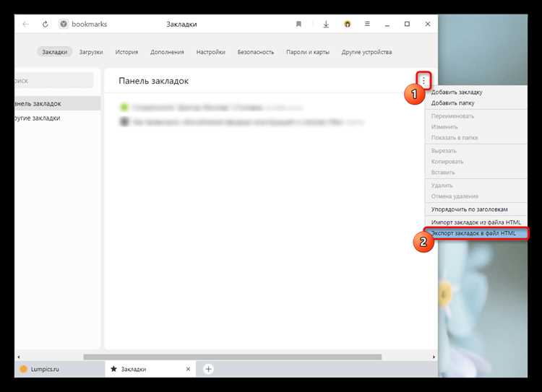
Task: Close the Закладки browser tab
Action: tap(188, 369)
